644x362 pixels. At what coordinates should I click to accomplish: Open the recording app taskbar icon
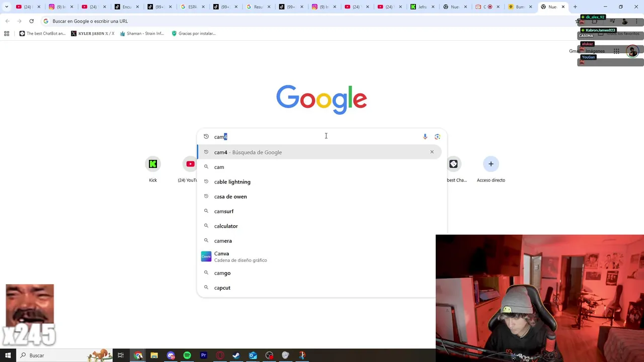pyautogui.click(x=269, y=355)
